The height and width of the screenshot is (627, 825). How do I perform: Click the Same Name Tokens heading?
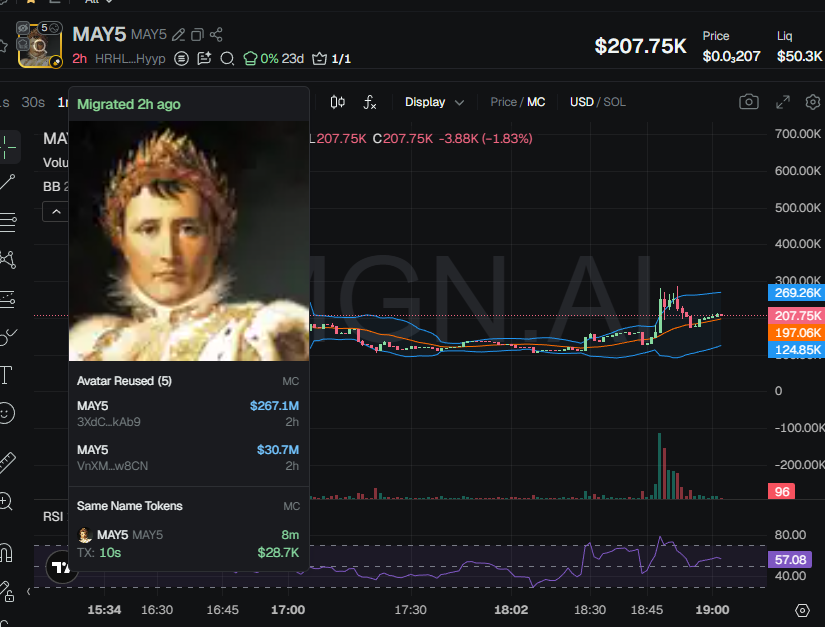(129, 506)
